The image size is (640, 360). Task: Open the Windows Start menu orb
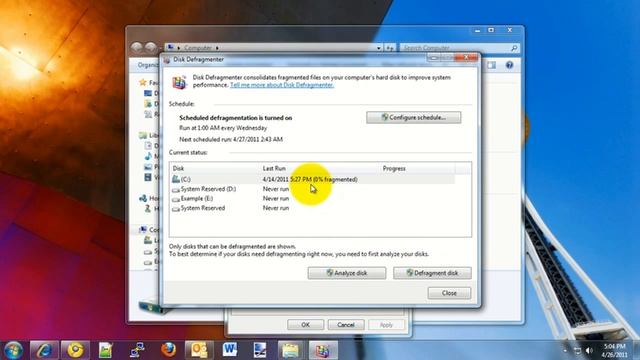point(13,350)
